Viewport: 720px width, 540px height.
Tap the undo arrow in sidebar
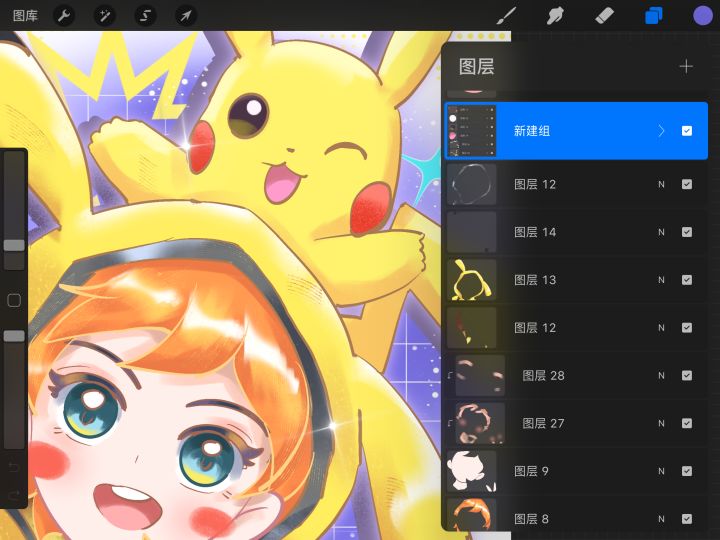[14, 468]
